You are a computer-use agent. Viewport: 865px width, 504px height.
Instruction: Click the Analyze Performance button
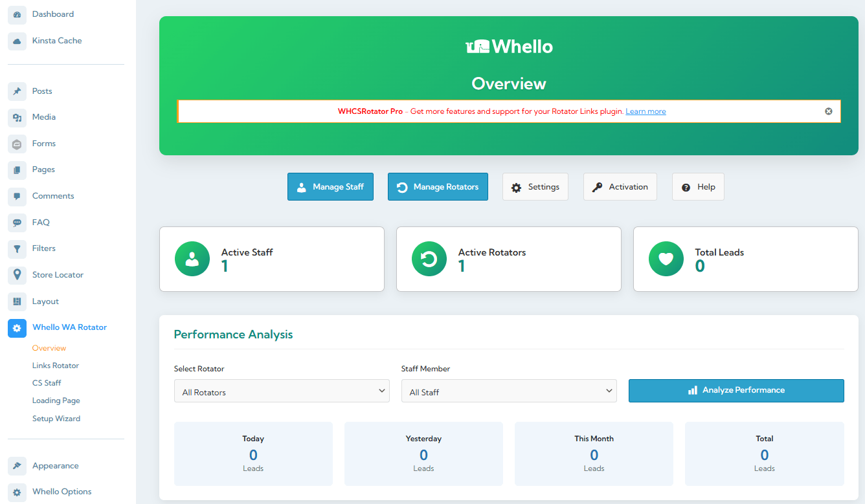click(x=736, y=391)
